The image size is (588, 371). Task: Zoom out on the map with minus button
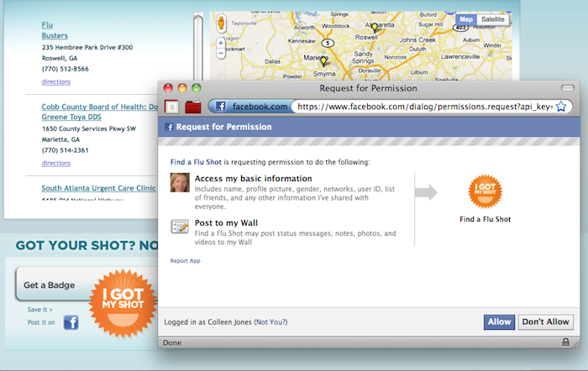pos(221,53)
